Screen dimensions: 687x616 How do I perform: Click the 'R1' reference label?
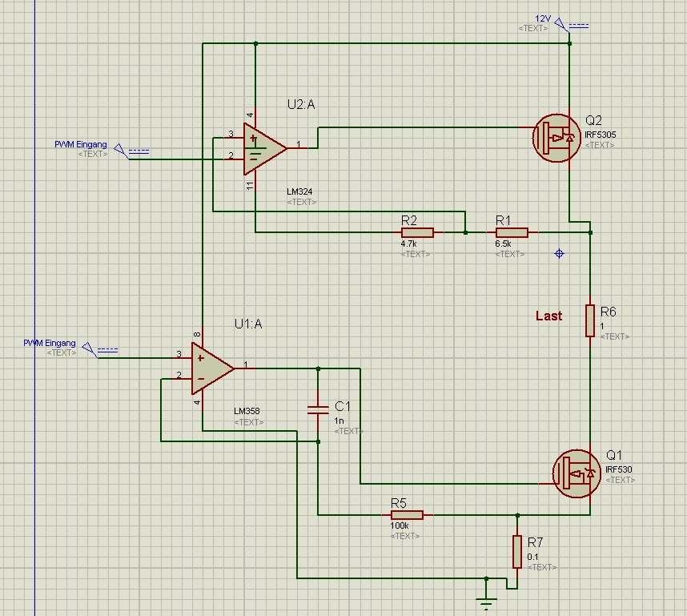tap(503, 220)
